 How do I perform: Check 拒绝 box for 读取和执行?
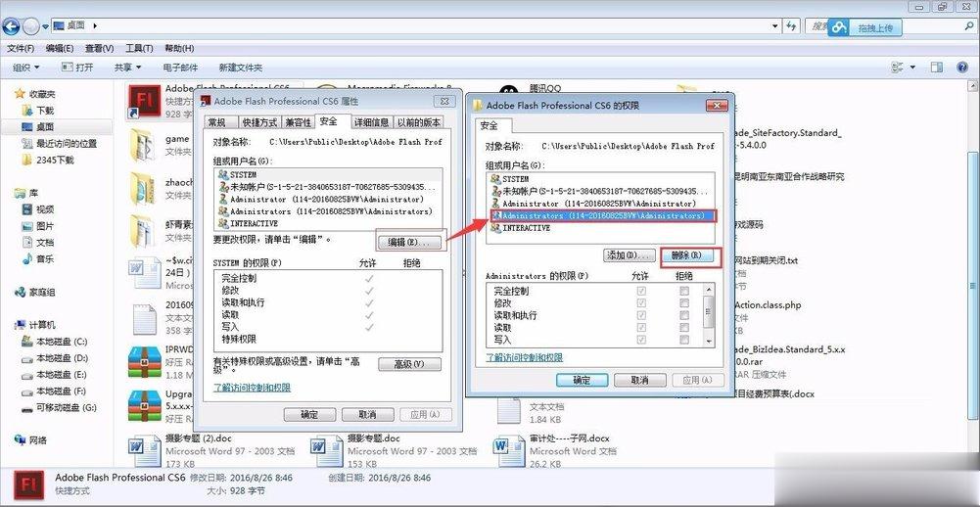(x=684, y=315)
